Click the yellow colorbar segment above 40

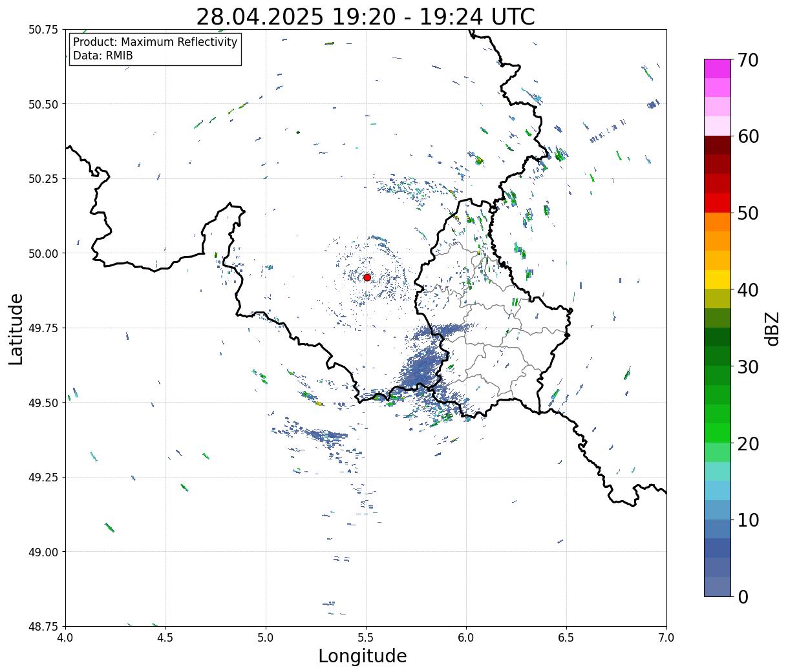[718, 279]
